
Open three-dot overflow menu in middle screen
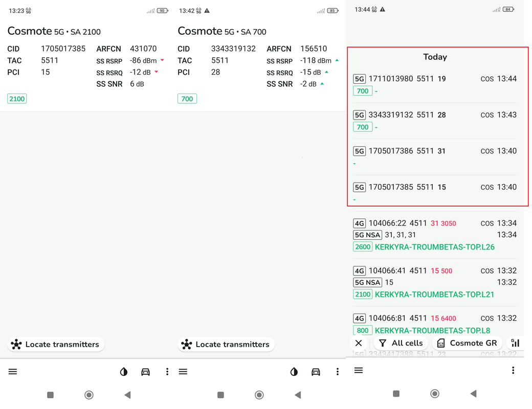coord(337,372)
